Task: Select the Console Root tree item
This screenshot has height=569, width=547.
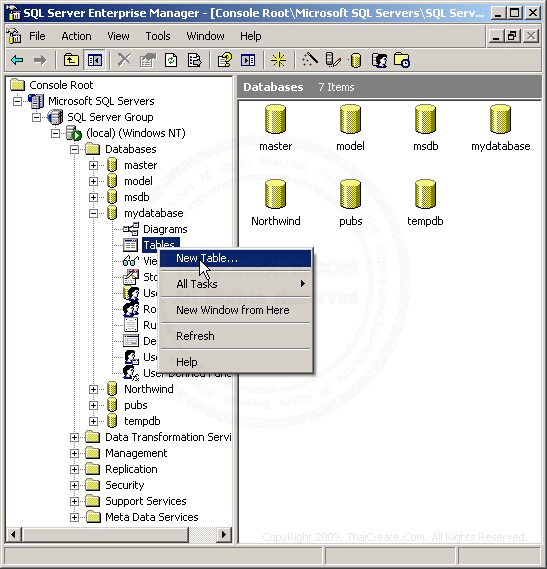Action: click(x=61, y=85)
